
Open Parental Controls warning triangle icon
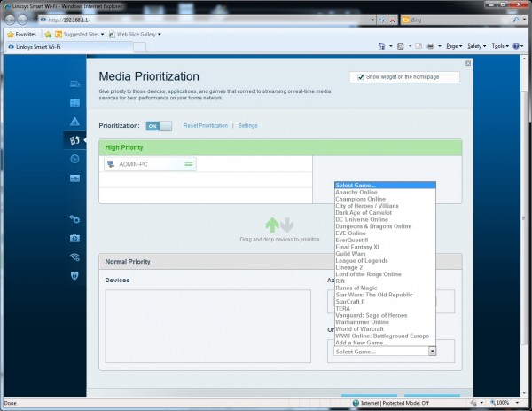(75, 122)
